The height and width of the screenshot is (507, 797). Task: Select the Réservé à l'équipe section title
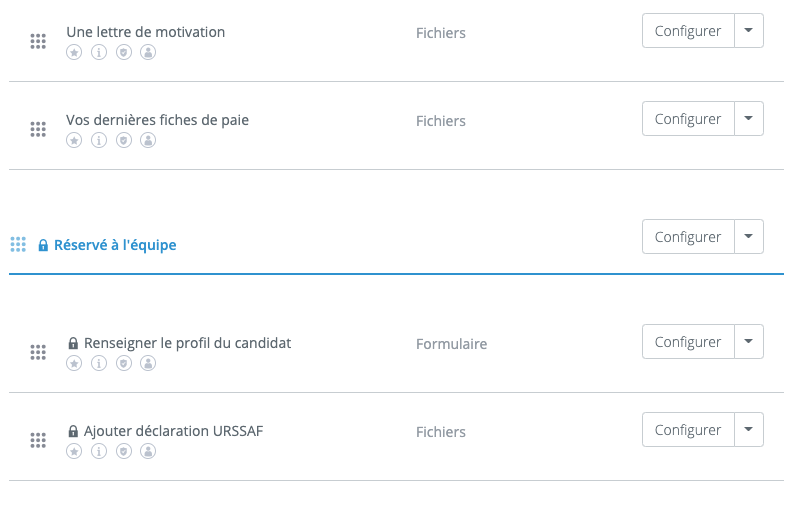[115, 245]
